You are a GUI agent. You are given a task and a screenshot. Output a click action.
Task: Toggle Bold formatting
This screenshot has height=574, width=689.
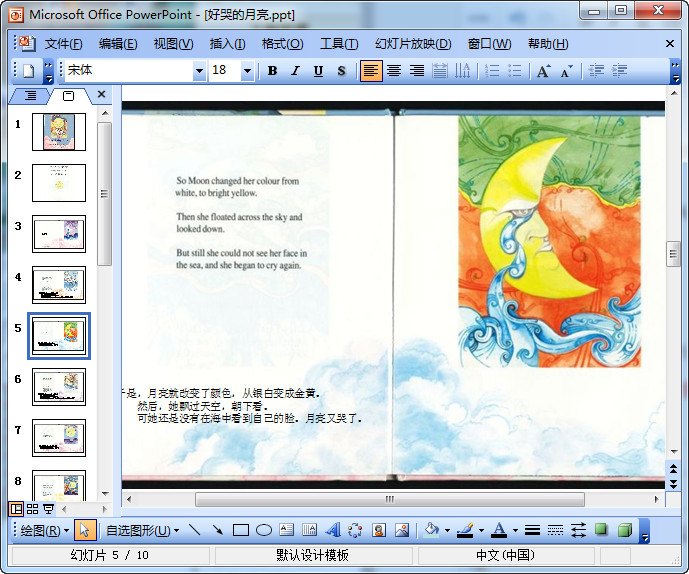tap(272, 71)
